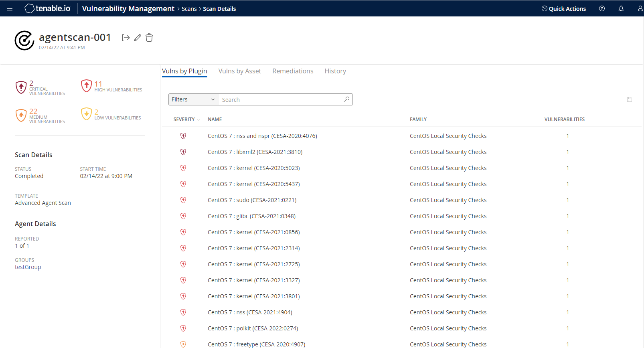
Task: Open CentOS 7 : sudo (CESA-2021:0221)
Action: [252, 200]
